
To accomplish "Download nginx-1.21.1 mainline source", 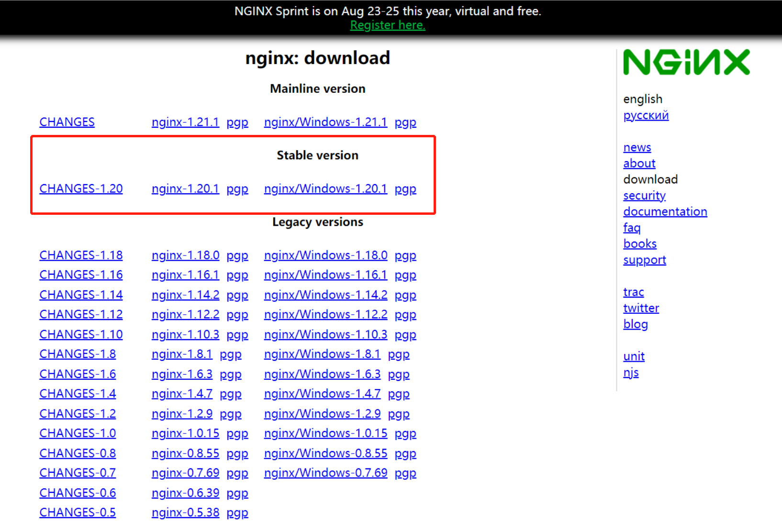I will click(x=185, y=122).
